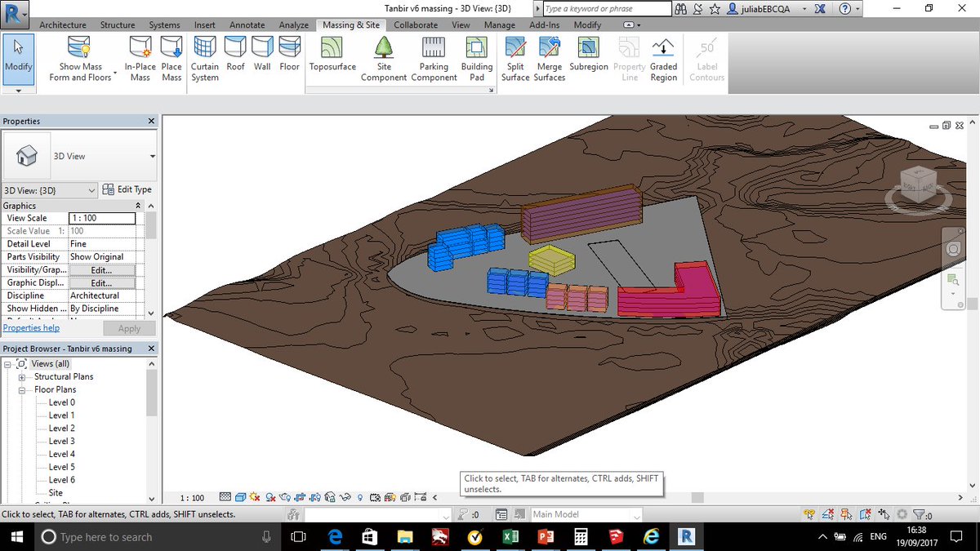
Task: Open the Architecture ribbon tab
Action: [64, 25]
